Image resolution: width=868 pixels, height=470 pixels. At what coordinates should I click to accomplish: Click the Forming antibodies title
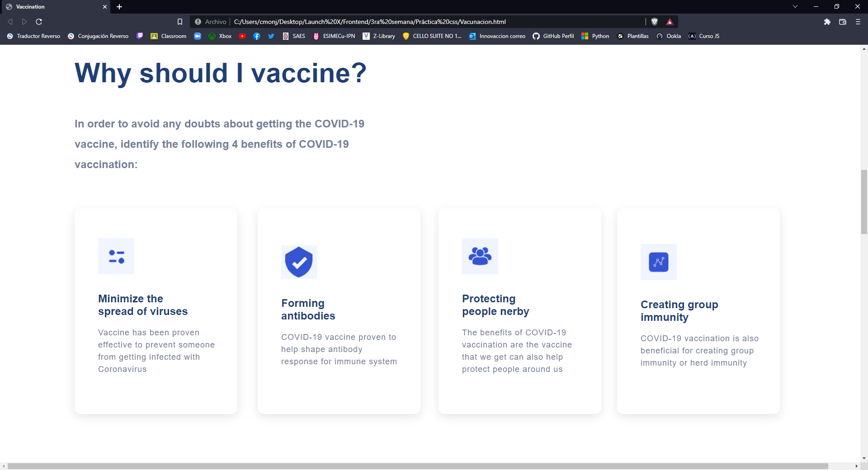click(308, 310)
